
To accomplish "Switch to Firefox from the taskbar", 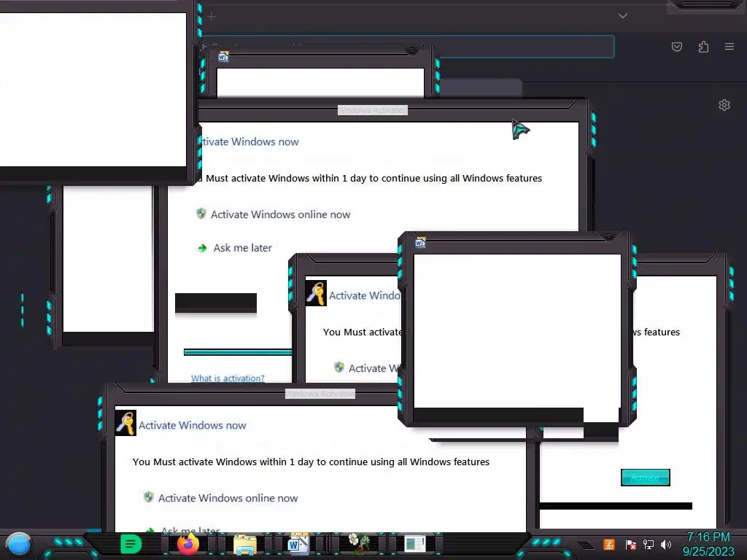I will 188,544.
